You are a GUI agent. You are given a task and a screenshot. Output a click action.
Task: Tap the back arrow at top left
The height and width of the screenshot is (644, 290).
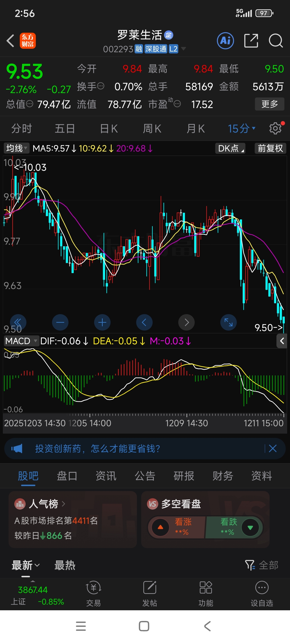10,41
